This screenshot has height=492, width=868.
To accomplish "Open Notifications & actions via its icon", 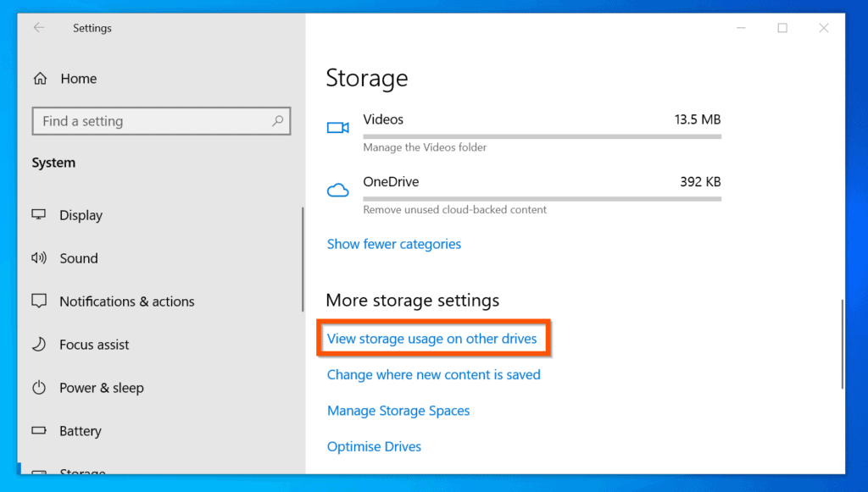I will pyautogui.click(x=39, y=301).
